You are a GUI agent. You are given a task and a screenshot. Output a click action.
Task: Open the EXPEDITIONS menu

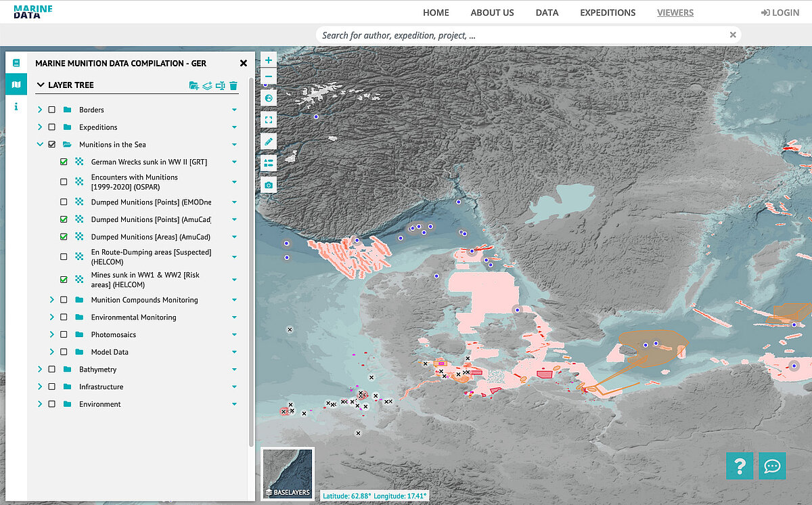click(x=607, y=12)
